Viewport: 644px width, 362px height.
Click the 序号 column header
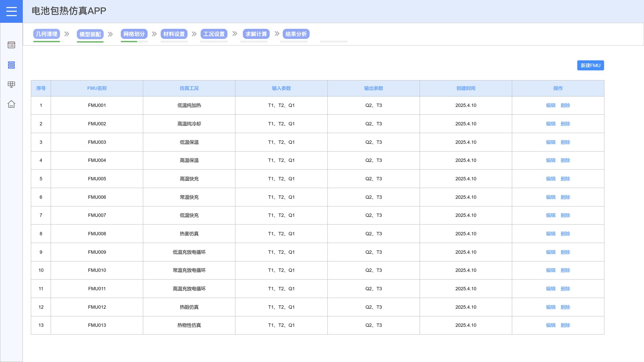tap(41, 88)
